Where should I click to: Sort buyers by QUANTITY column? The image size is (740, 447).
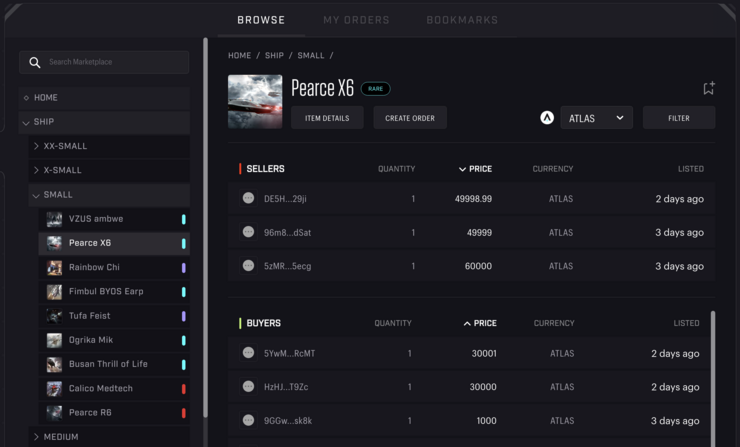click(393, 323)
